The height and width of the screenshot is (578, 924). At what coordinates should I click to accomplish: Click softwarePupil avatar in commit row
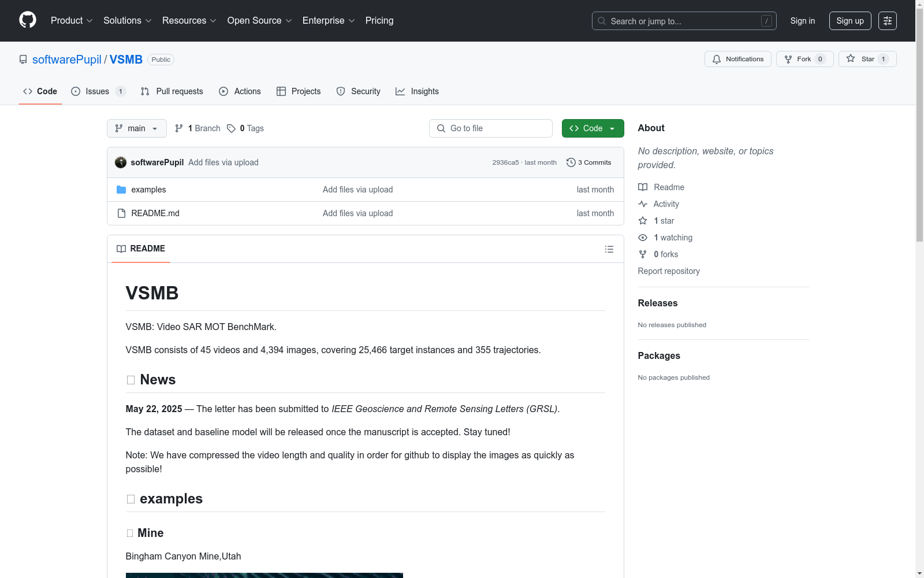pyautogui.click(x=121, y=162)
